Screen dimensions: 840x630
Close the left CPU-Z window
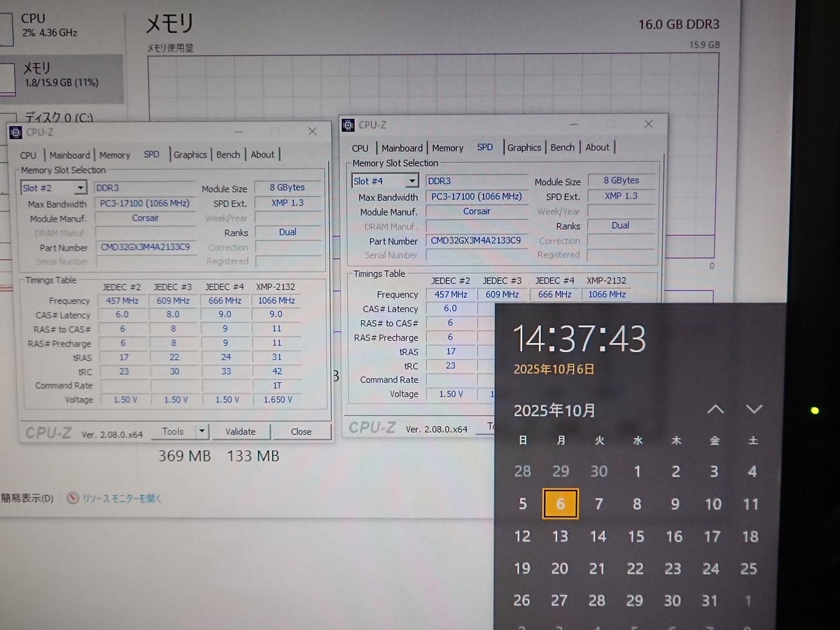(x=312, y=132)
